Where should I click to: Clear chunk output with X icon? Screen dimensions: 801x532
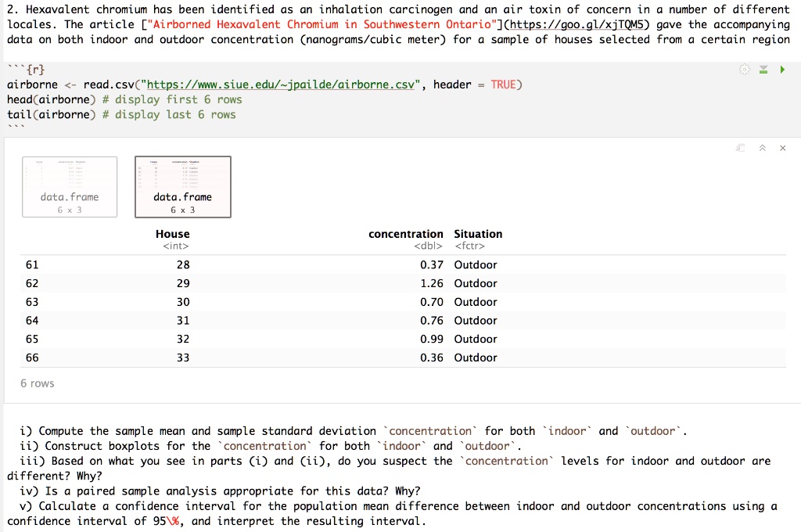(782, 148)
